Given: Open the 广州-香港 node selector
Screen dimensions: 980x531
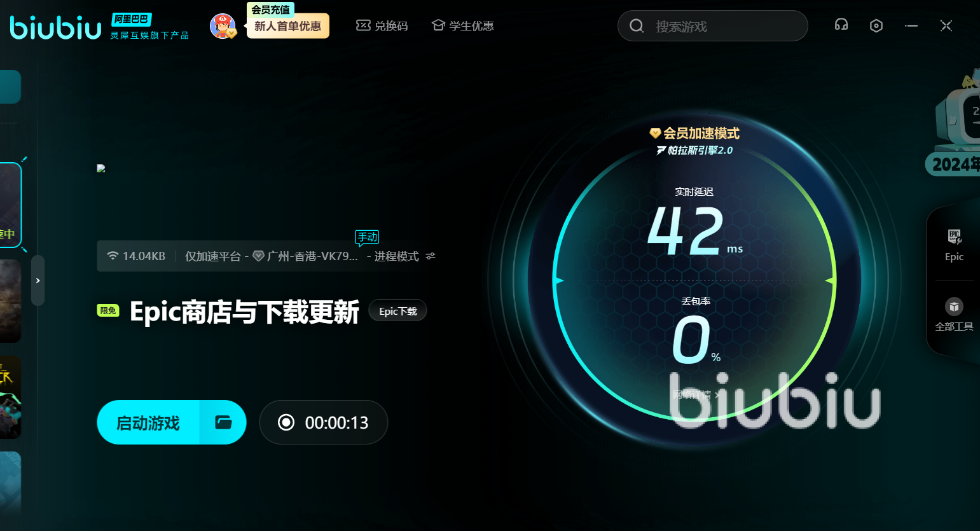Looking at the screenshot, I should click(x=307, y=256).
